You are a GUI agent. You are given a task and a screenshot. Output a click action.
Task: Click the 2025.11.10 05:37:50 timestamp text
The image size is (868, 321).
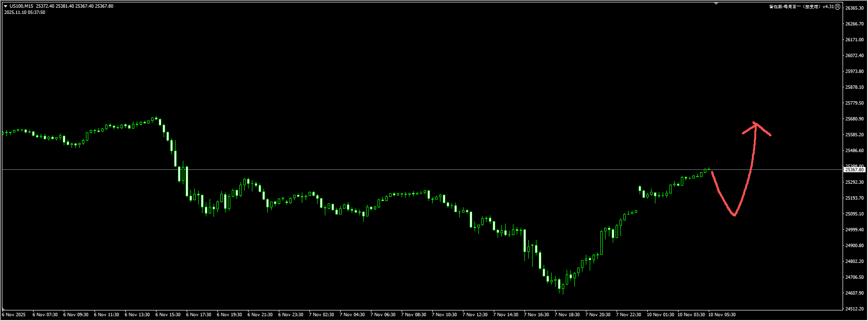click(x=25, y=12)
